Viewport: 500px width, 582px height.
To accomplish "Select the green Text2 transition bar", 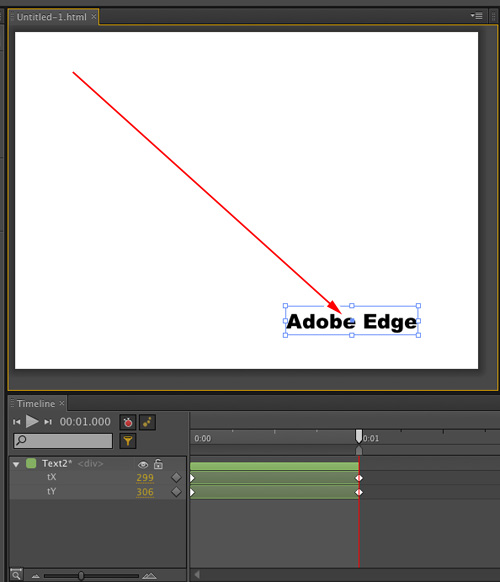I will pyautogui.click(x=274, y=466).
